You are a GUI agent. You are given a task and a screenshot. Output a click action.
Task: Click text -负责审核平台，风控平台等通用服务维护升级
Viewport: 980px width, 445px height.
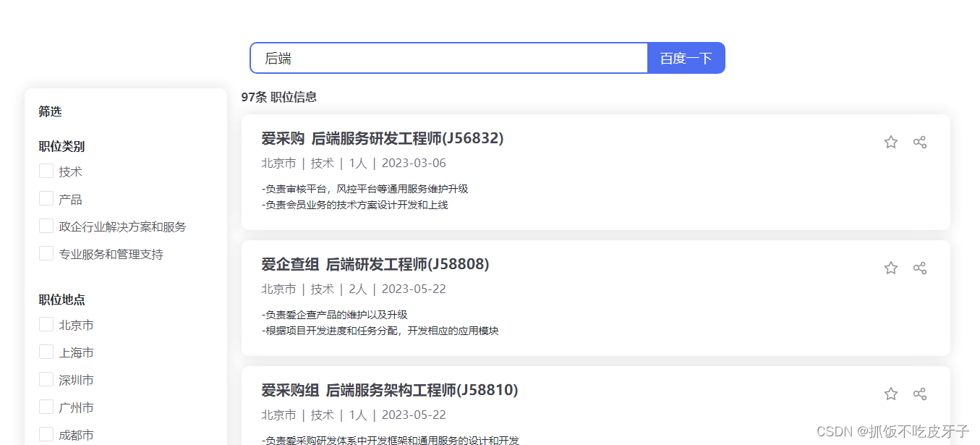pyautogui.click(x=365, y=189)
